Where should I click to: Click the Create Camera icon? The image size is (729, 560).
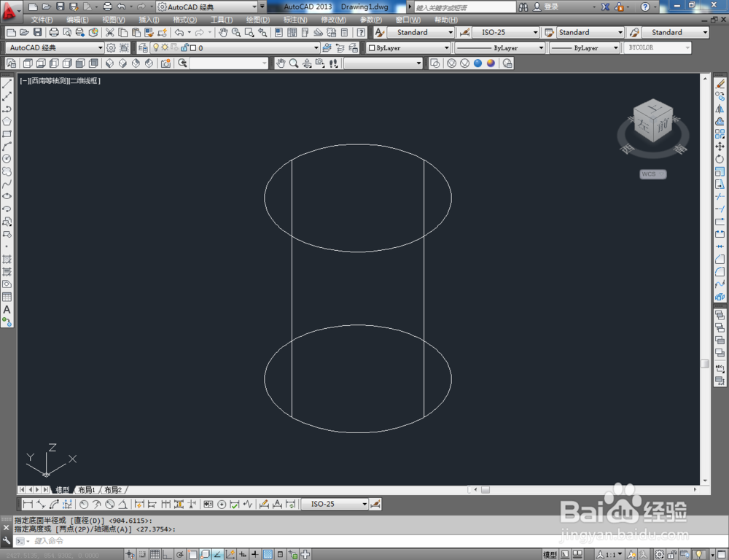point(165,63)
